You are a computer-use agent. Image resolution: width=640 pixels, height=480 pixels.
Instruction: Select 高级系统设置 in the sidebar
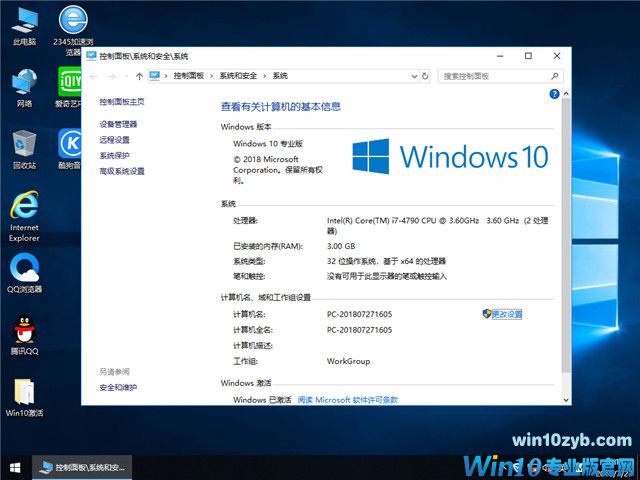122,171
